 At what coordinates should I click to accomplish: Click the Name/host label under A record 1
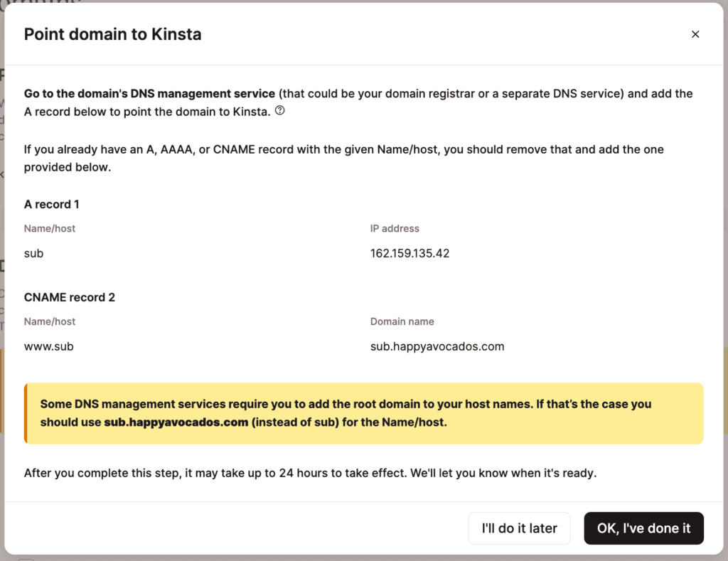coord(49,228)
